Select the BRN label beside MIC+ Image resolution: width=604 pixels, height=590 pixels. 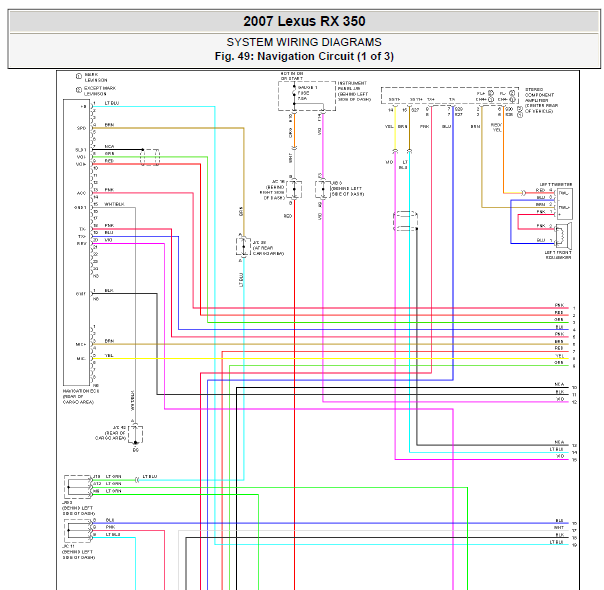109,341
